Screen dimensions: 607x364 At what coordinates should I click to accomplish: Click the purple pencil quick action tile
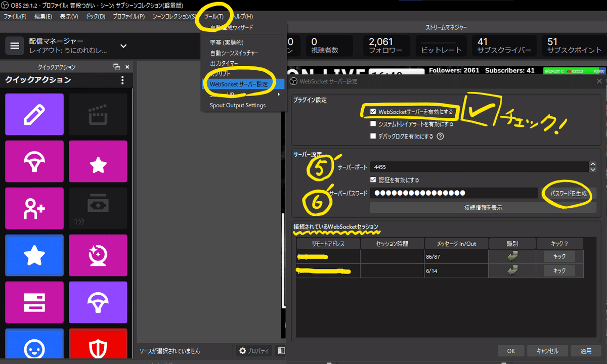[x=34, y=114]
